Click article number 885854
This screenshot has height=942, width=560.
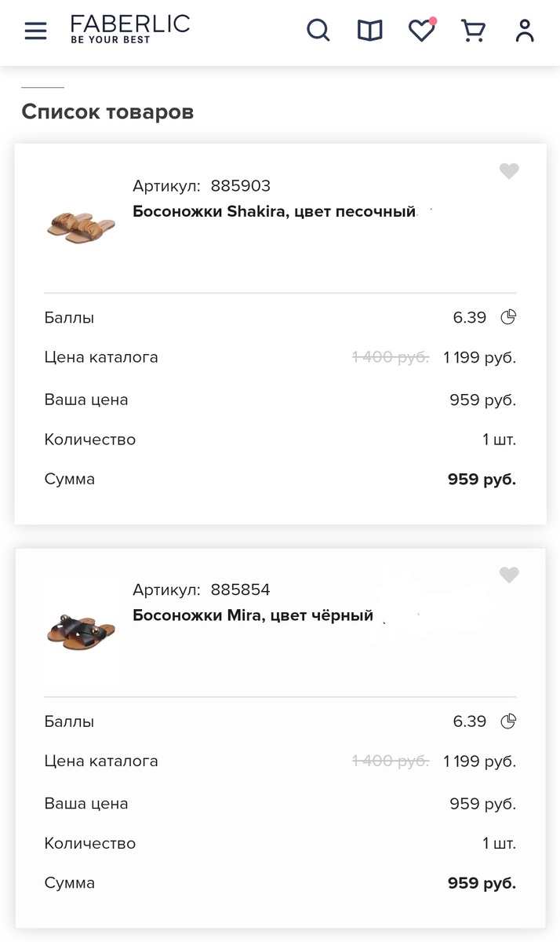pos(241,589)
